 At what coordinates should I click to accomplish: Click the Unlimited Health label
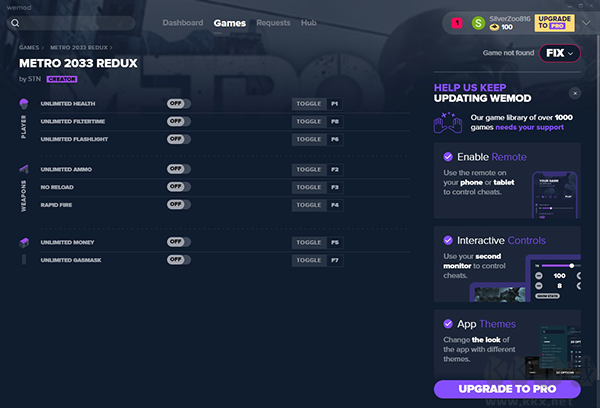click(68, 104)
